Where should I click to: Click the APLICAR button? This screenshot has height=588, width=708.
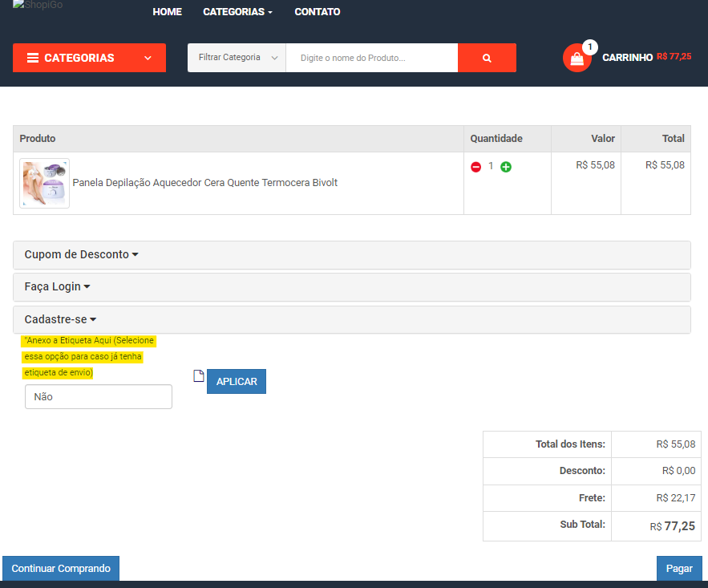click(237, 381)
